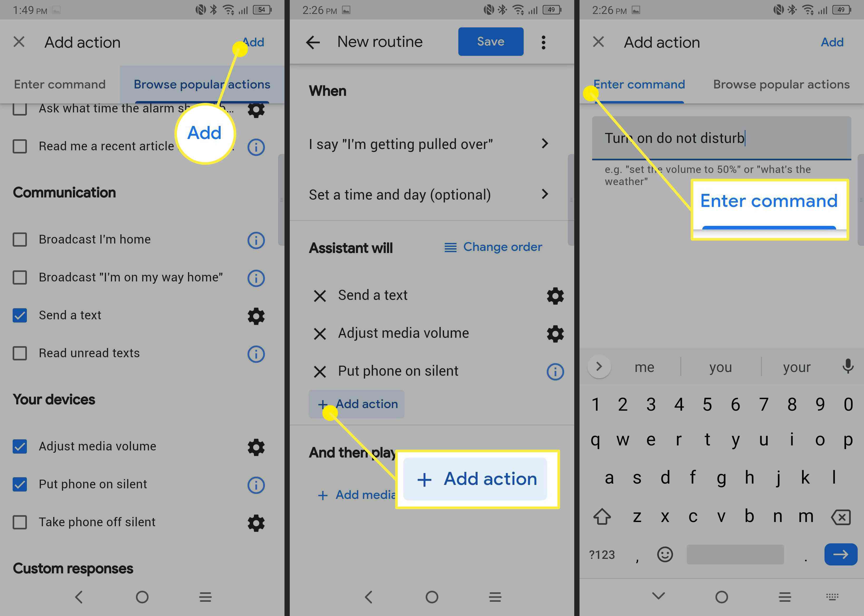This screenshot has height=616, width=864.
Task: Tap the Save button on New routine
Action: [490, 41]
